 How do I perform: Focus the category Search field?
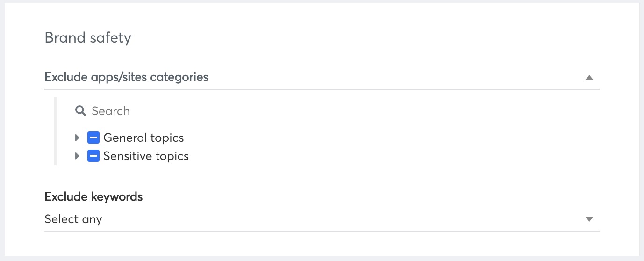pyautogui.click(x=327, y=111)
